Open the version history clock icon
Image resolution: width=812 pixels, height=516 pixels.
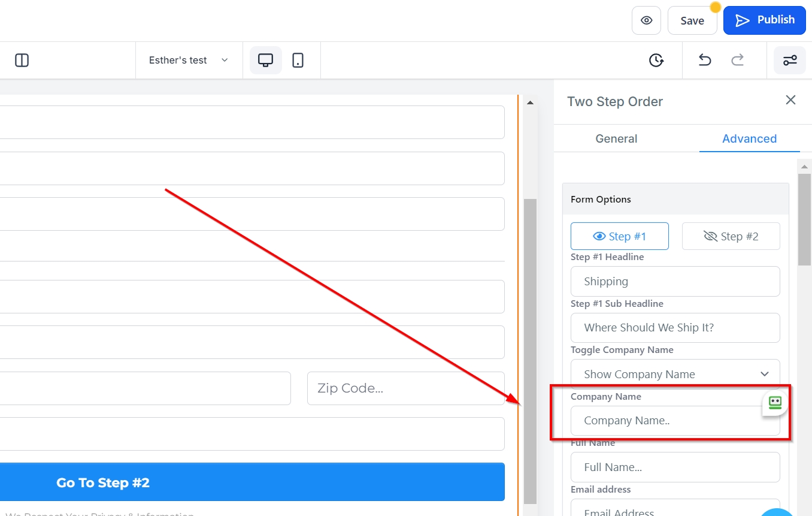pyautogui.click(x=656, y=60)
